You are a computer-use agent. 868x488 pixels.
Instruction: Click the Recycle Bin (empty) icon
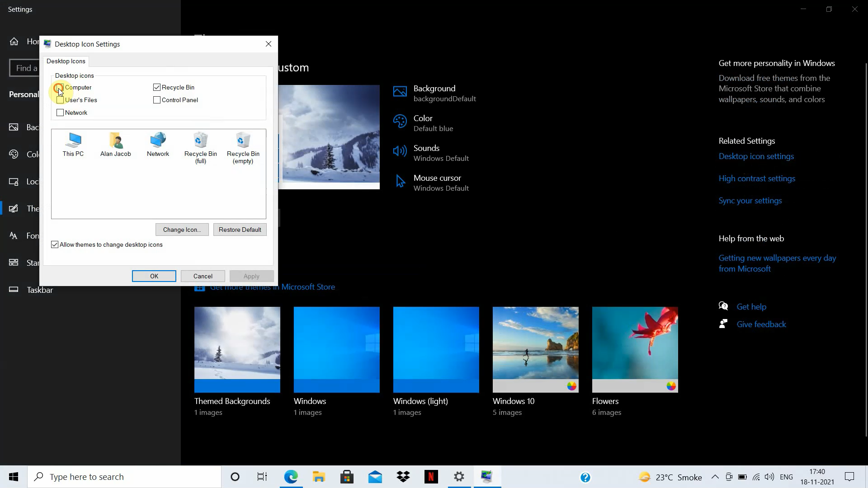coord(243,140)
